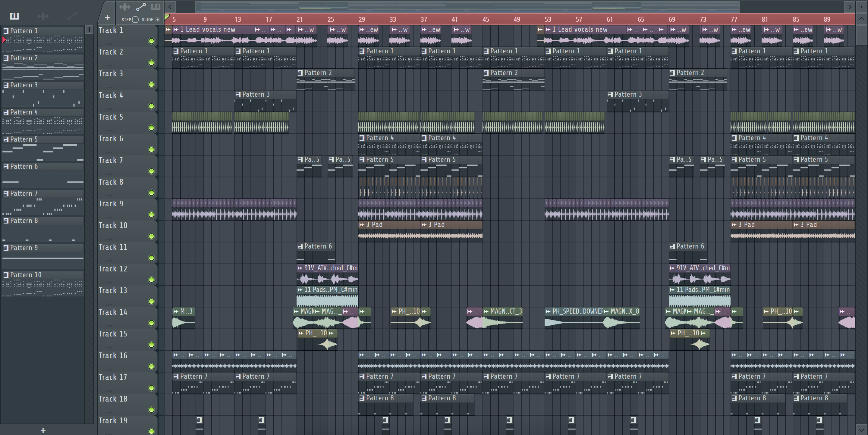Select the Pattern 4 clip on Track 6 at bar 77

tap(762, 144)
